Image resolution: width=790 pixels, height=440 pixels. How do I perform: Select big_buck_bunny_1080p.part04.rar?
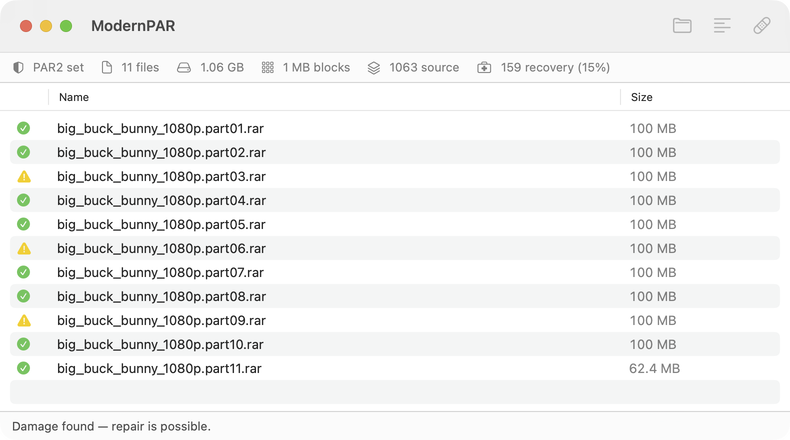point(395,200)
